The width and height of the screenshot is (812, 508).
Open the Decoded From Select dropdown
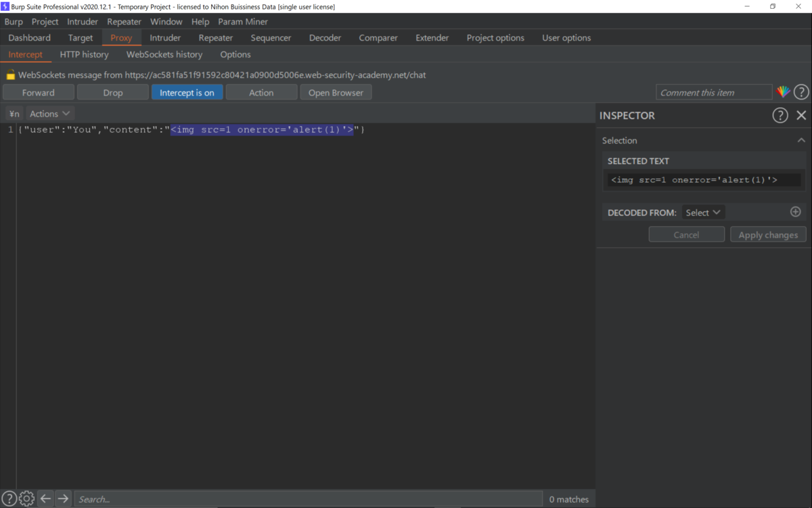coord(703,213)
